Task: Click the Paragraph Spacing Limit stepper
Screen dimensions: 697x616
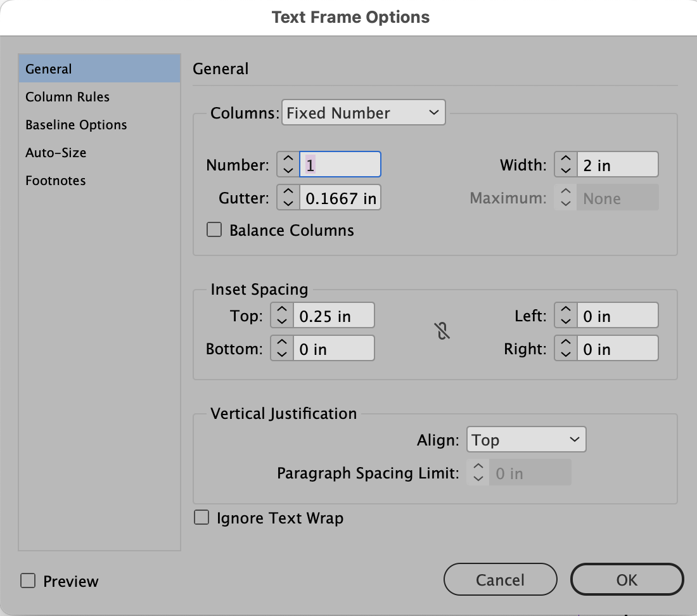Action: [478, 473]
